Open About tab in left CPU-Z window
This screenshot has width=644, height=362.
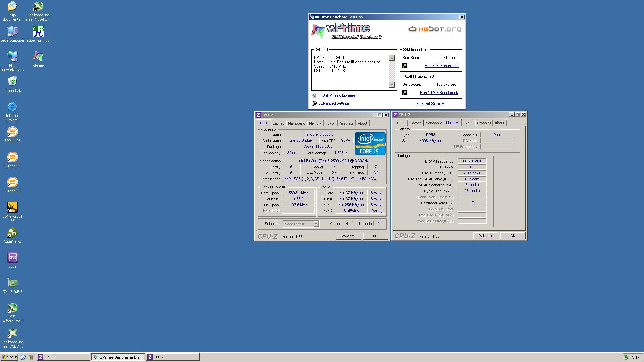pos(362,123)
